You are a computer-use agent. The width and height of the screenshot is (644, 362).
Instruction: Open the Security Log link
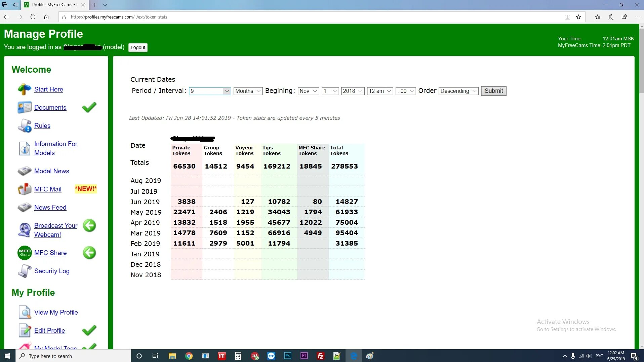point(52,271)
